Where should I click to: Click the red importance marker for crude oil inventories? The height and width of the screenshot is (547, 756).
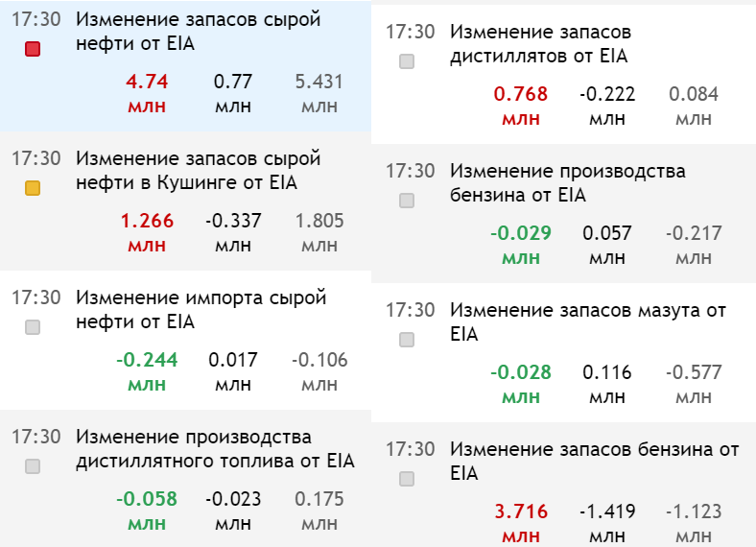(x=33, y=49)
